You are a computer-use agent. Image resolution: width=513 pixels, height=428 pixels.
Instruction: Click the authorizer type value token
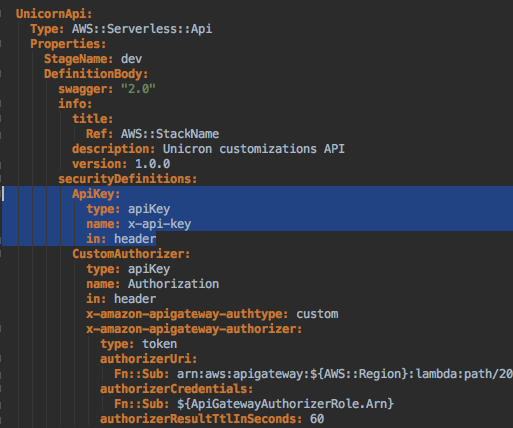pos(160,344)
